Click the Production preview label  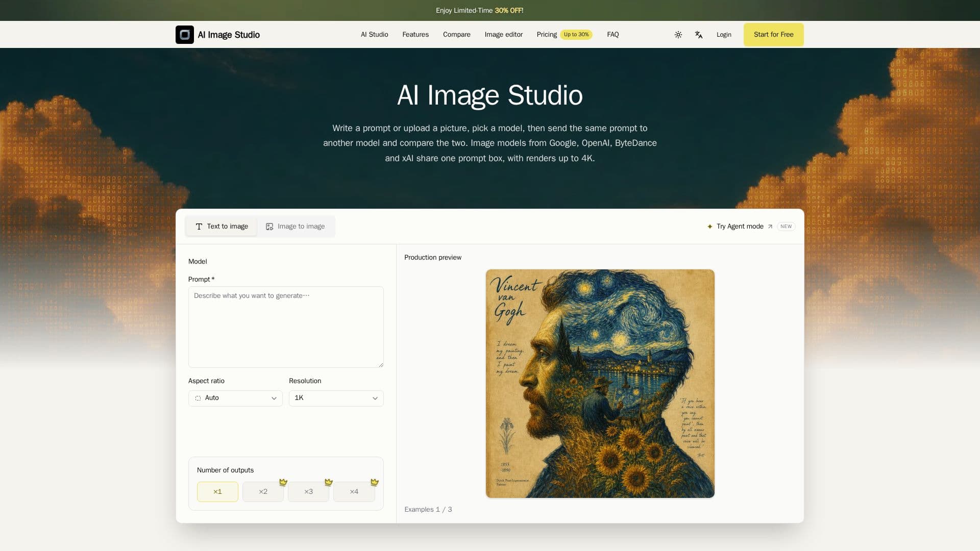point(433,258)
